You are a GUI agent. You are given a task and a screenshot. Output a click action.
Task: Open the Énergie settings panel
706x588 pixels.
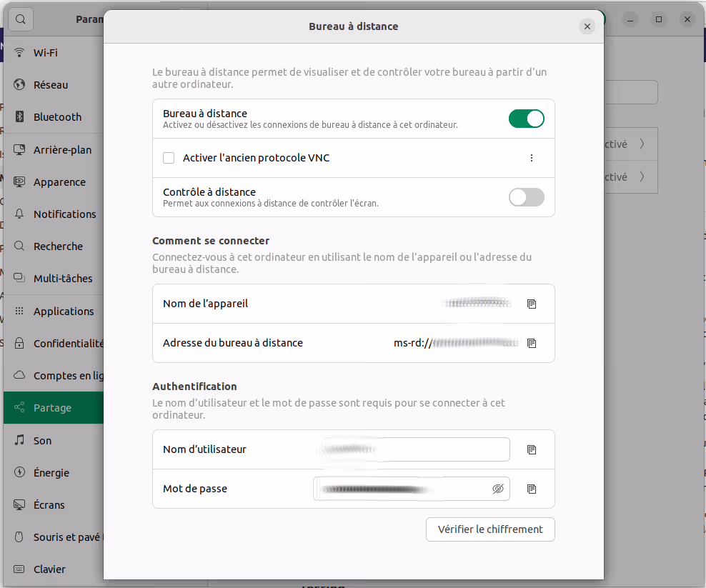coord(51,473)
